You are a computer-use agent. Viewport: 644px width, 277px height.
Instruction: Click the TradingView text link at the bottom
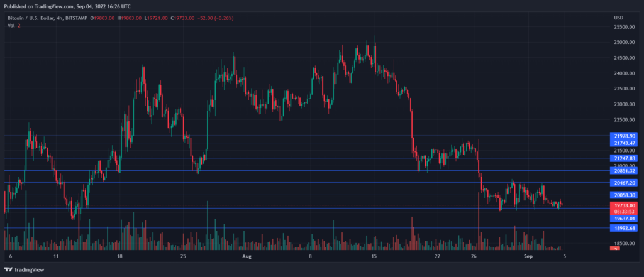tap(29, 269)
